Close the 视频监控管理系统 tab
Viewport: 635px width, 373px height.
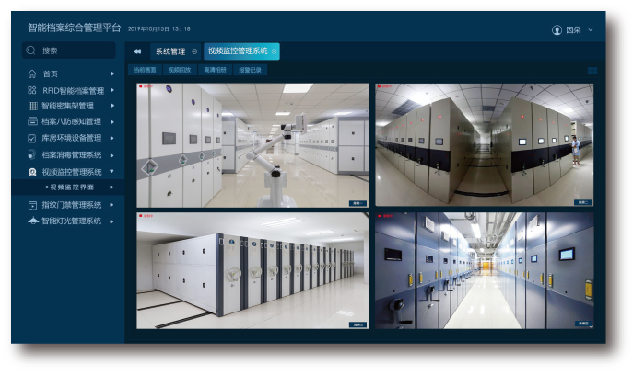coord(274,51)
